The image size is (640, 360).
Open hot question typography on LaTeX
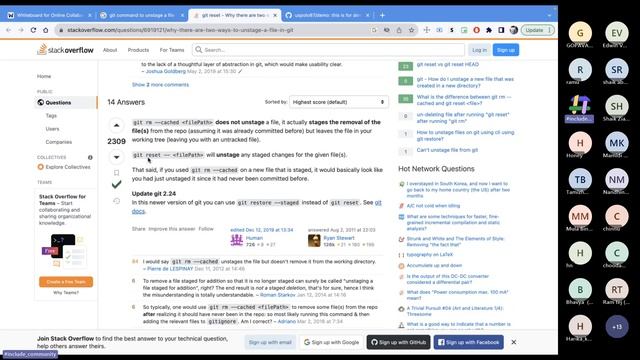click(429, 255)
